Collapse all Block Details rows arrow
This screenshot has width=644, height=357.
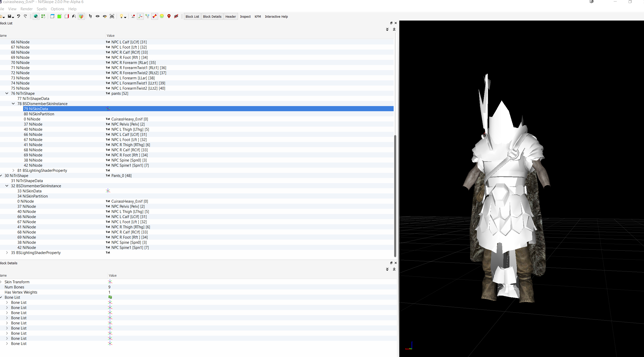394,269
